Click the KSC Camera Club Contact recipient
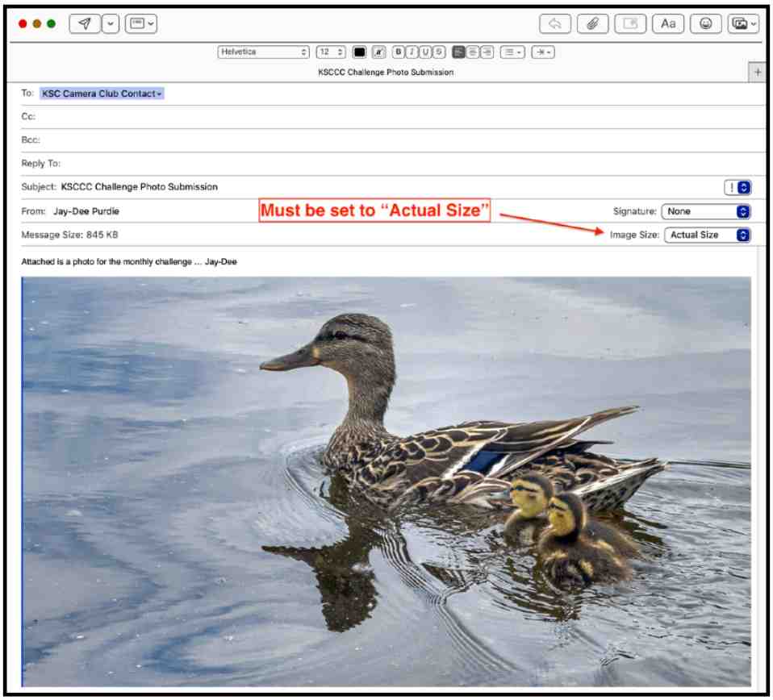The width and height of the screenshot is (773, 700). (x=102, y=94)
